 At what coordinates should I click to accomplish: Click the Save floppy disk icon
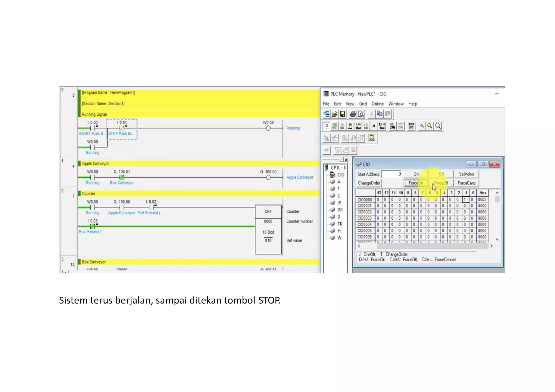click(x=343, y=114)
